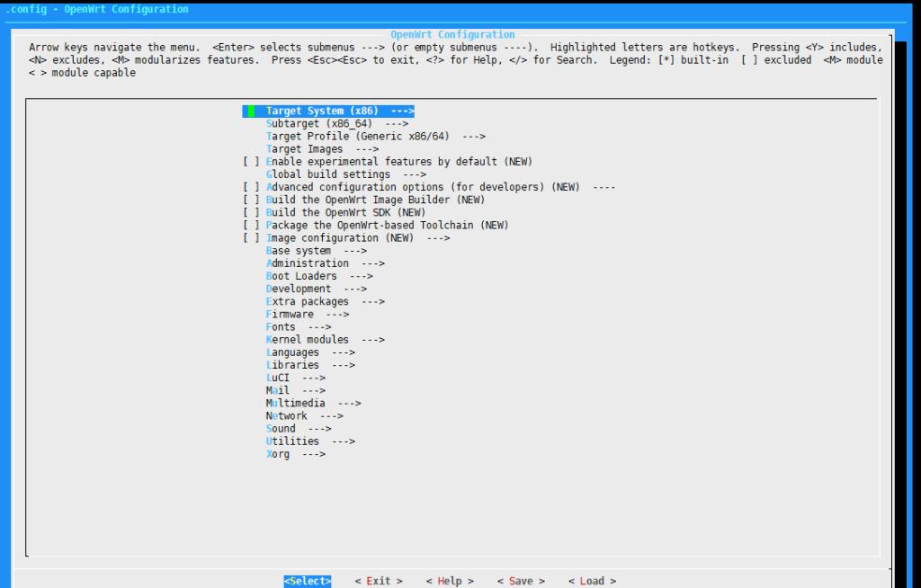Expand the Fonts submenu
921x588 pixels.
pos(299,327)
